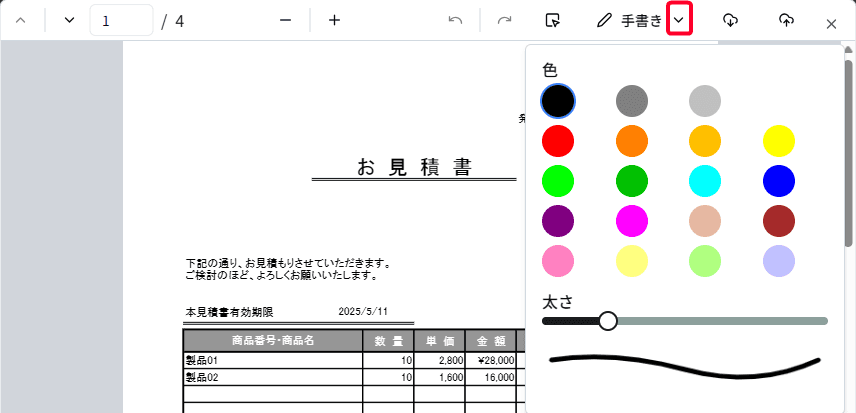Pick the black color swatch
Image resolution: width=856 pixels, height=413 pixels.
558,101
